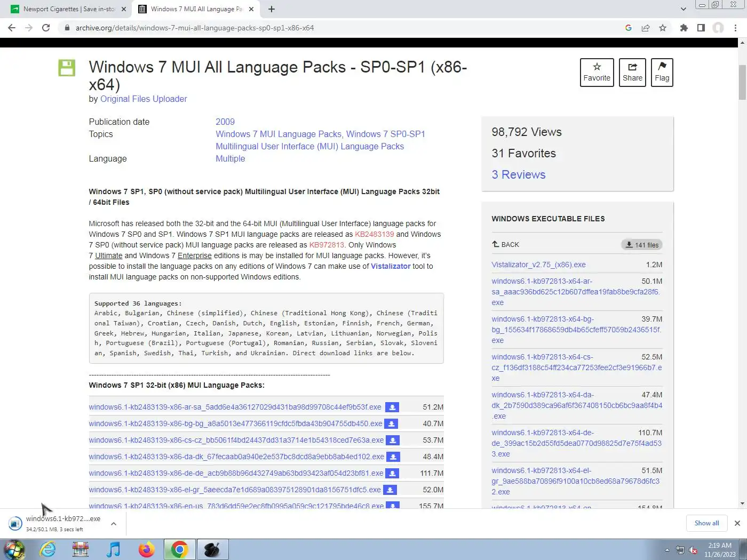The width and height of the screenshot is (747, 560).
Task: Click the address bar URL field
Action: (341, 28)
